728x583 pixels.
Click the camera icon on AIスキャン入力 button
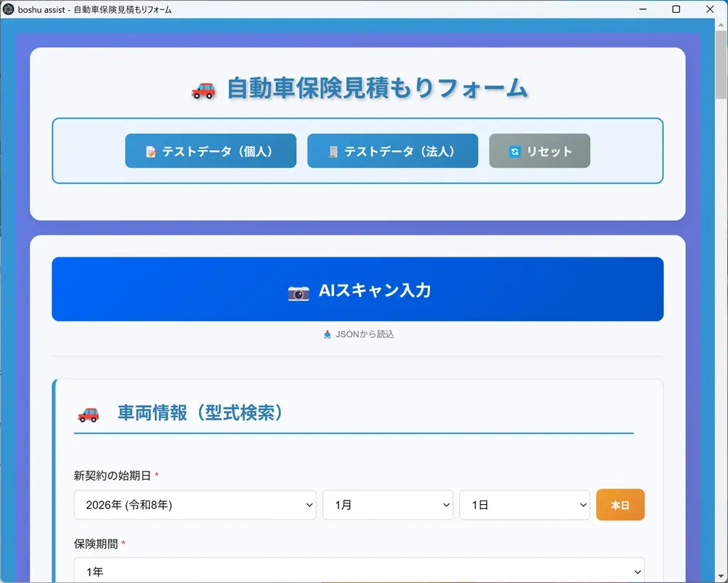click(299, 292)
